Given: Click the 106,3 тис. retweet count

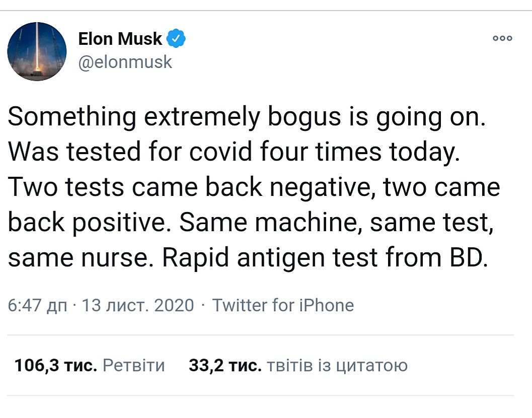Looking at the screenshot, I should [x=55, y=365].
